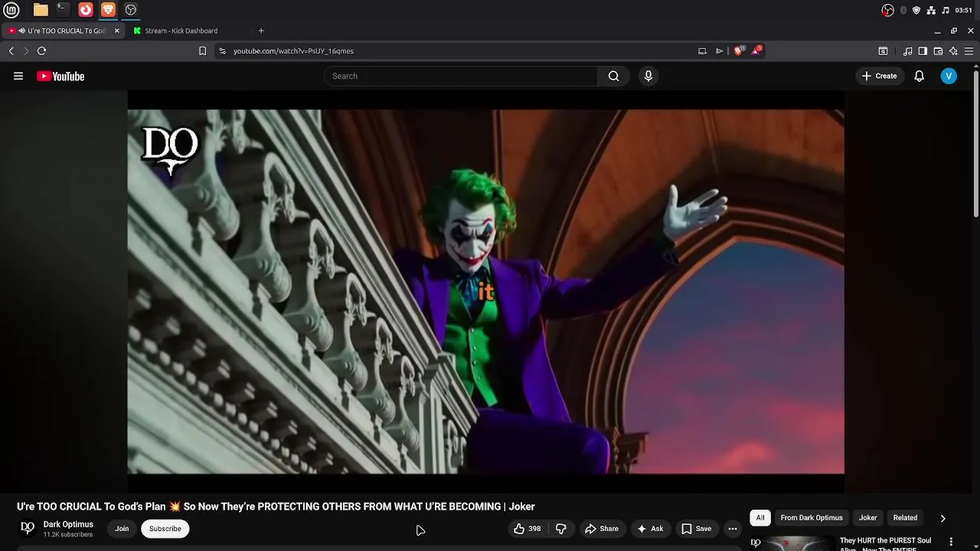Open more actions ellipsis under the video
This screenshot has width=980, height=551.
point(733,529)
